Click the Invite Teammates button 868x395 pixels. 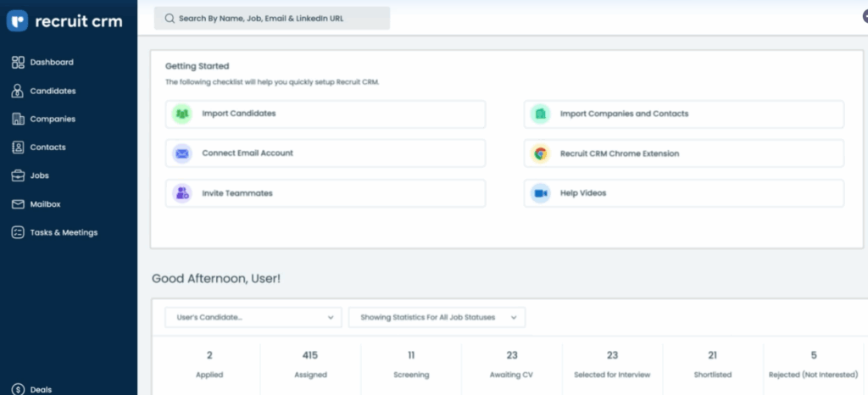pos(325,193)
